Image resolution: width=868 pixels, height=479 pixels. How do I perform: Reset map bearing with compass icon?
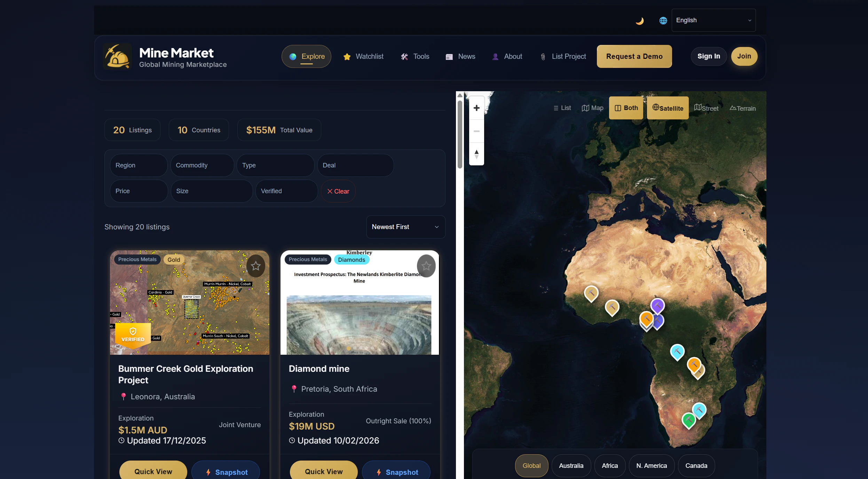click(476, 154)
